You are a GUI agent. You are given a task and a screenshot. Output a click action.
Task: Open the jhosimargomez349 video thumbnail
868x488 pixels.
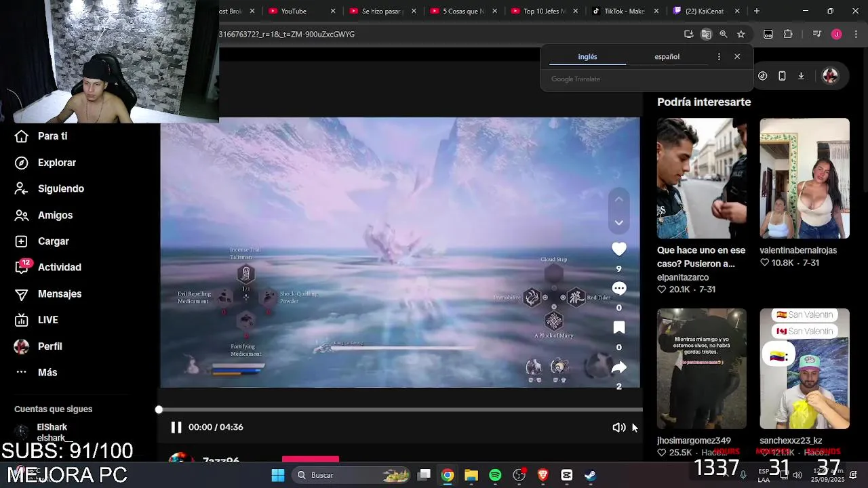[702, 369]
